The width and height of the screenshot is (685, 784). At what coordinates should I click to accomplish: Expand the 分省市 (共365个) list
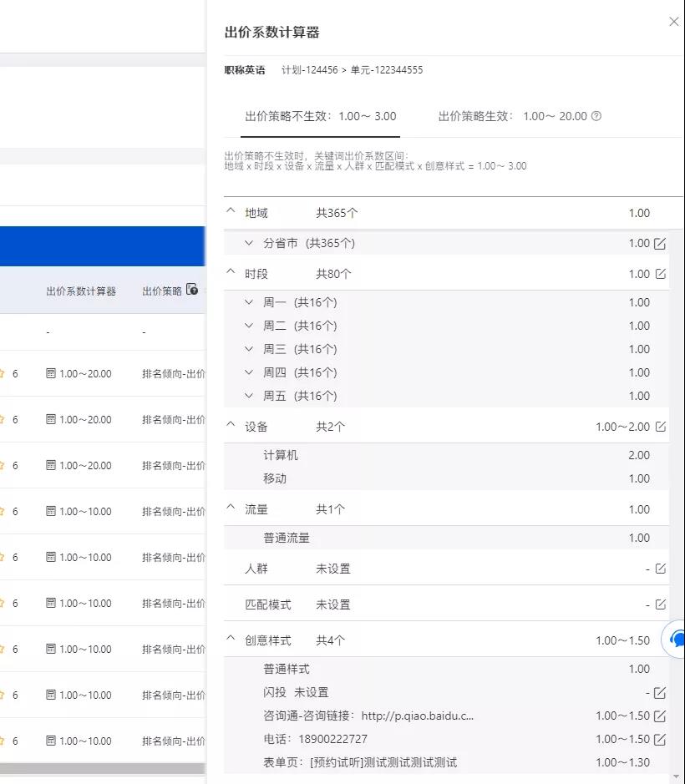[x=248, y=242]
